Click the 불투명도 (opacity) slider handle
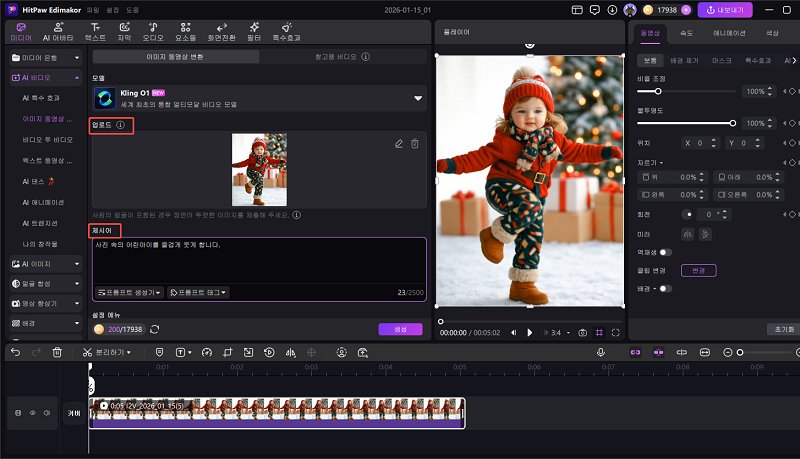Screen dimensions: 800x459 (x=733, y=123)
